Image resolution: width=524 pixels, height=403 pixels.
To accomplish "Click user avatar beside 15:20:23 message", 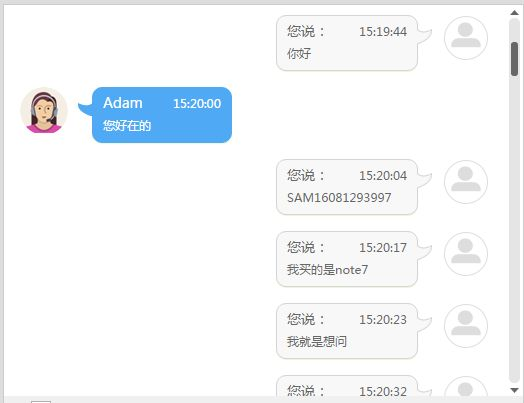I will pos(466,326).
